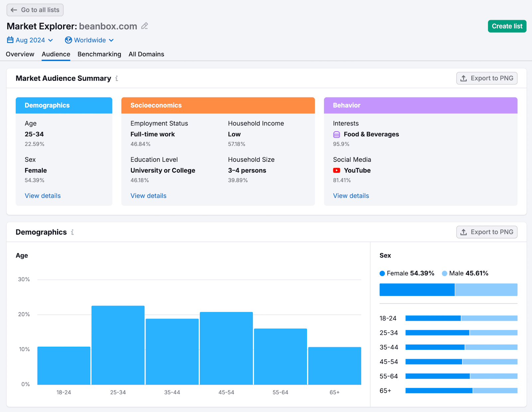532x412 pixels.
Task: Open View details under Socioeconomics card
Action: pos(148,196)
